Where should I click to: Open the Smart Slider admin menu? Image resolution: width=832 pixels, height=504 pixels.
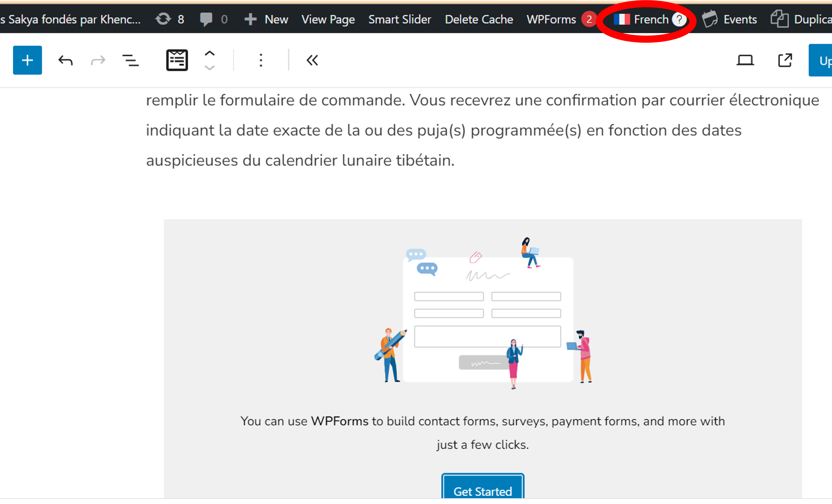pyautogui.click(x=400, y=19)
